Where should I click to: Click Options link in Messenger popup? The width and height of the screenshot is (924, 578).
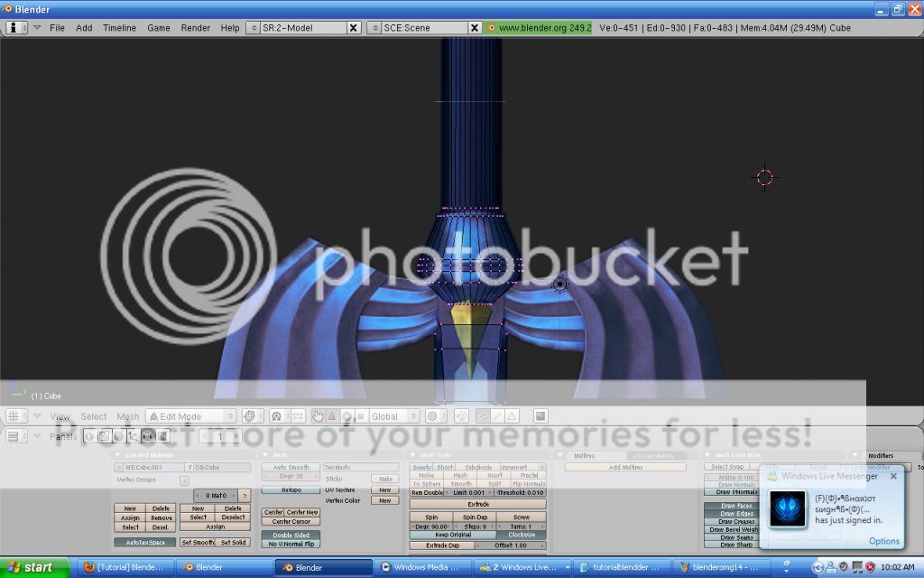[x=883, y=541]
